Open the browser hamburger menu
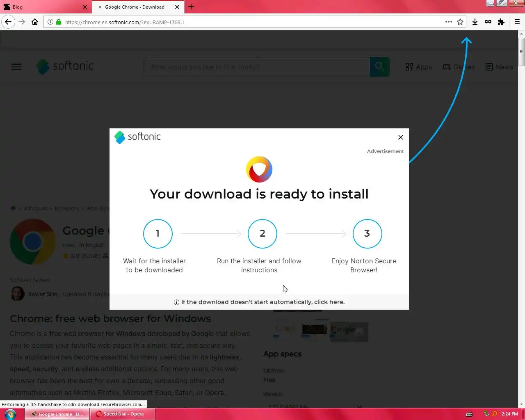525x420 pixels. point(517,22)
